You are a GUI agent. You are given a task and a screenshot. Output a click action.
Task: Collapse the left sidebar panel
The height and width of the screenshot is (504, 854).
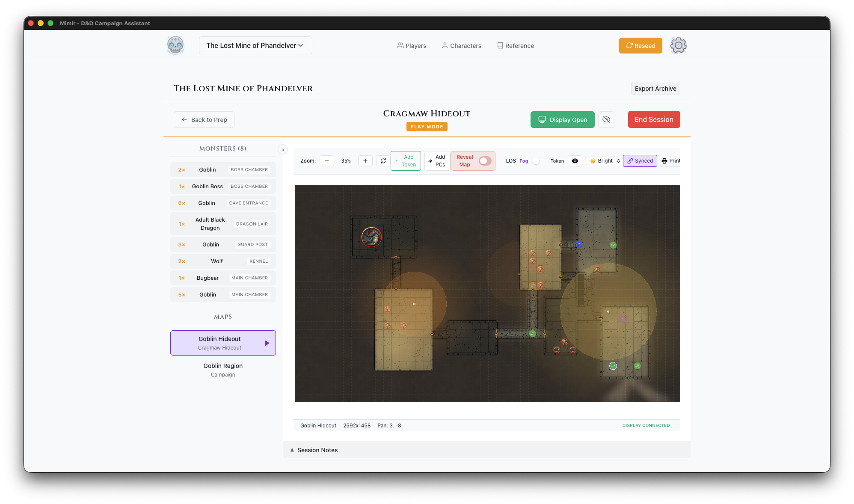pyautogui.click(x=282, y=150)
